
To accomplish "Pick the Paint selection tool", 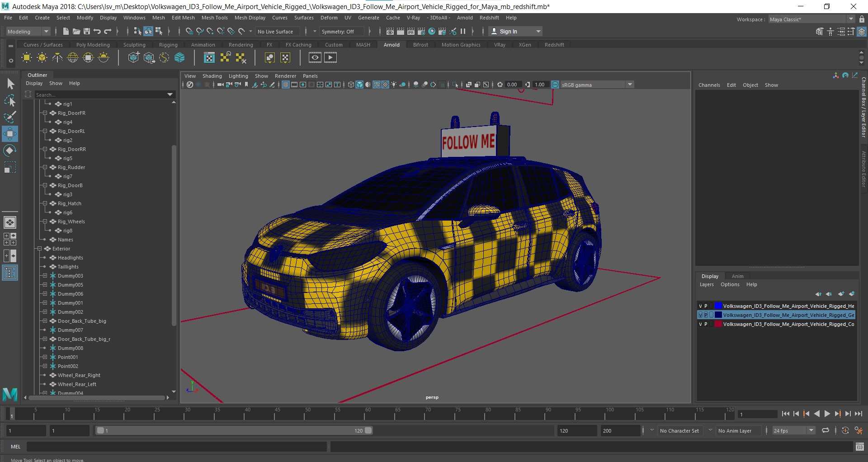I will (10, 117).
